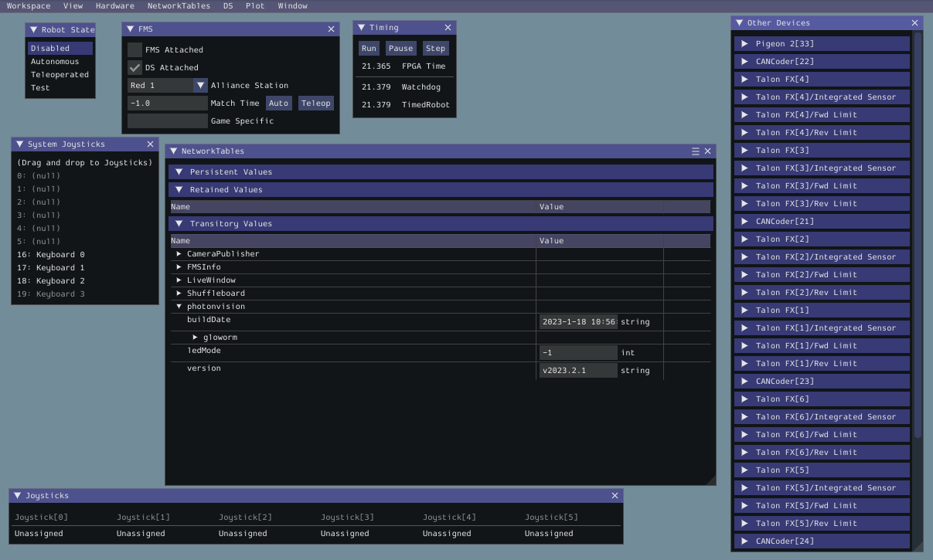Open the NetworkTables hamburger options menu
933x560 pixels.
tap(695, 151)
